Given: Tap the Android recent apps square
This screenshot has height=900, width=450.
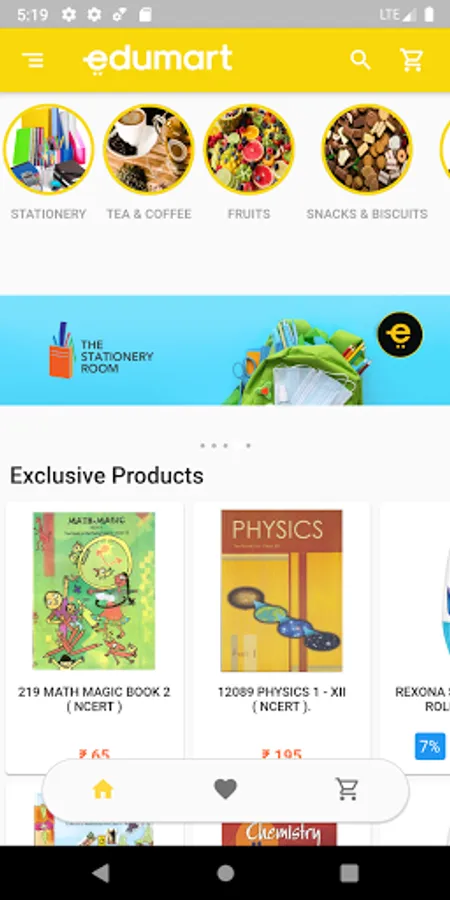Looking at the screenshot, I should point(349,873).
